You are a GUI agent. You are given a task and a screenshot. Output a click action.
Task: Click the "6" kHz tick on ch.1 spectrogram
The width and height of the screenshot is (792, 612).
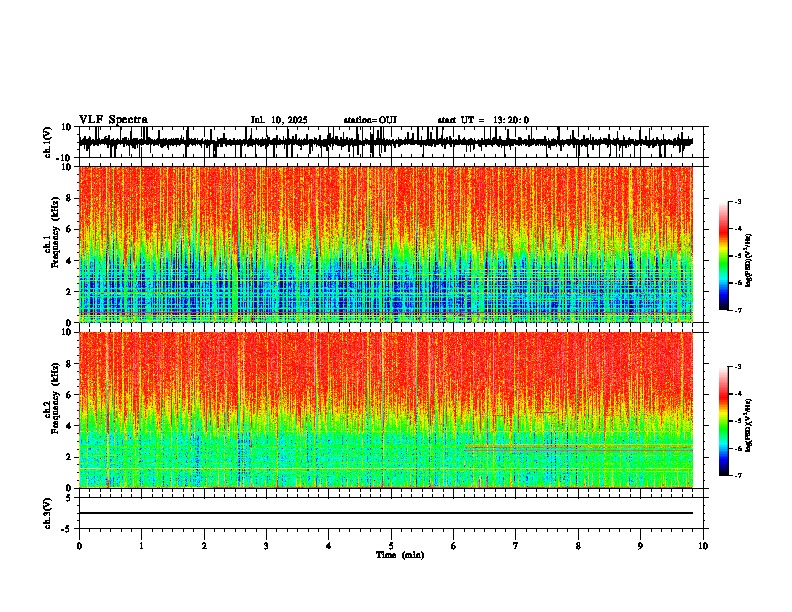69,229
